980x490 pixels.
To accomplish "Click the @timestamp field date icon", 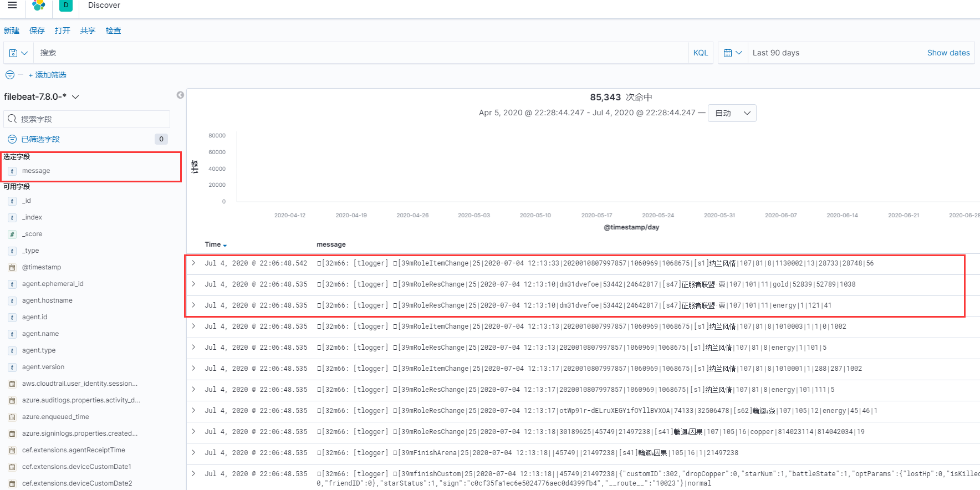I will (x=12, y=268).
